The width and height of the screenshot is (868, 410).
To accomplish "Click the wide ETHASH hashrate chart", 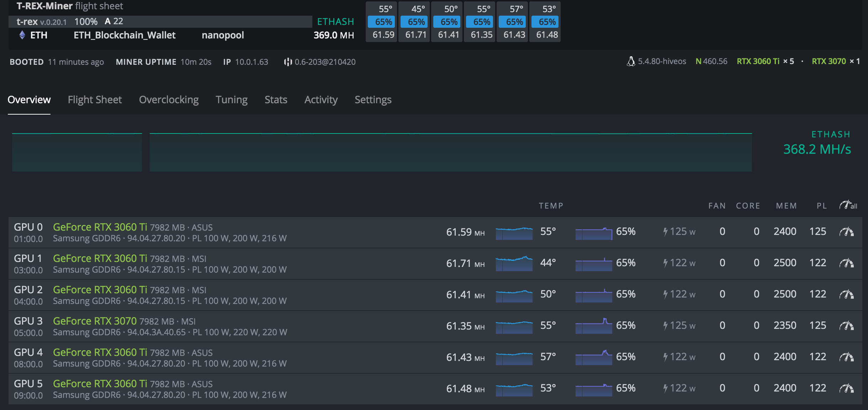I will 450,152.
